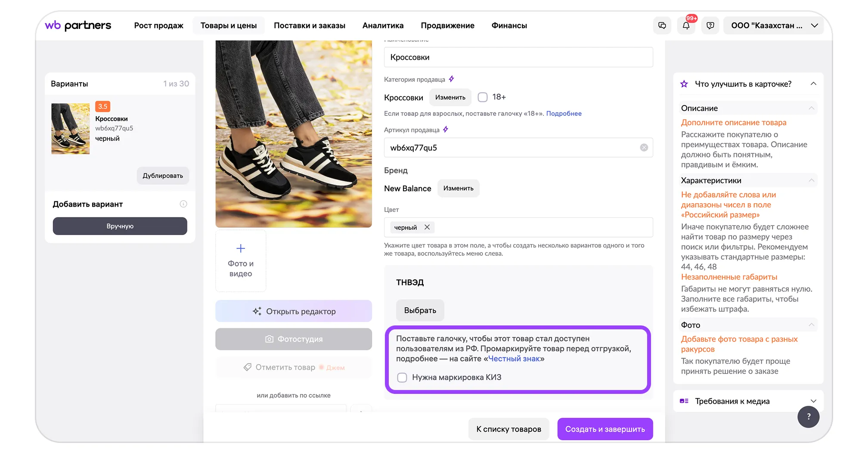Open the Честный знак link
Viewport: 868px width, 452px height.
pyautogui.click(x=514, y=359)
